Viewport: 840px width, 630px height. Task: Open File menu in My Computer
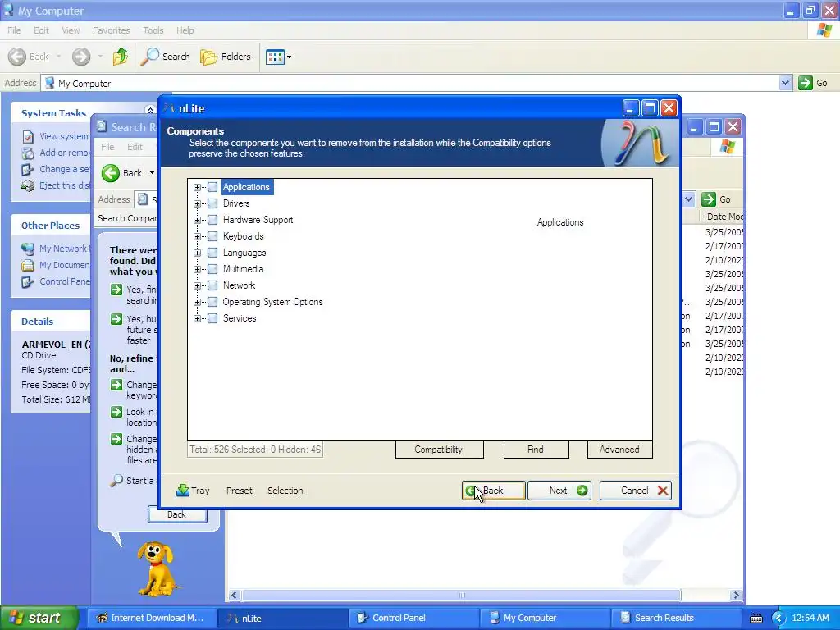click(15, 30)
